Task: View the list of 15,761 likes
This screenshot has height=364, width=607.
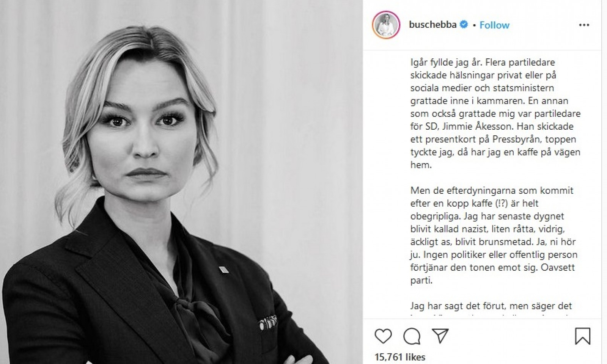Action: tap(400, 357)
